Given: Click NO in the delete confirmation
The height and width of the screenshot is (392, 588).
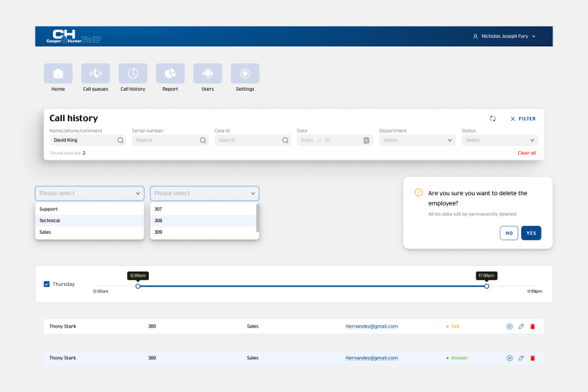Looking at the screenshot, I should pyautogui.click(x=509, y=233).
